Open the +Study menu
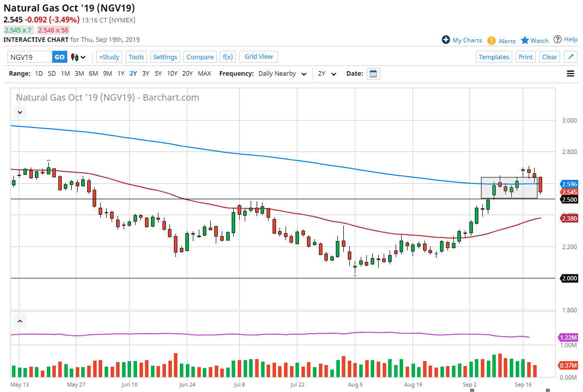583x392 pixels. (x=108, y=57)
